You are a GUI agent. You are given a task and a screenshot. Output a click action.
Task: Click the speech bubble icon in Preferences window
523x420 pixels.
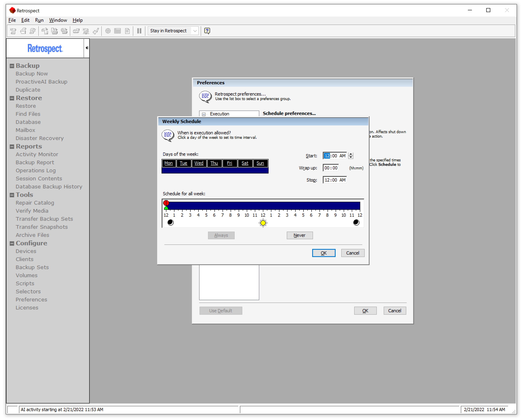pos(205,96)
